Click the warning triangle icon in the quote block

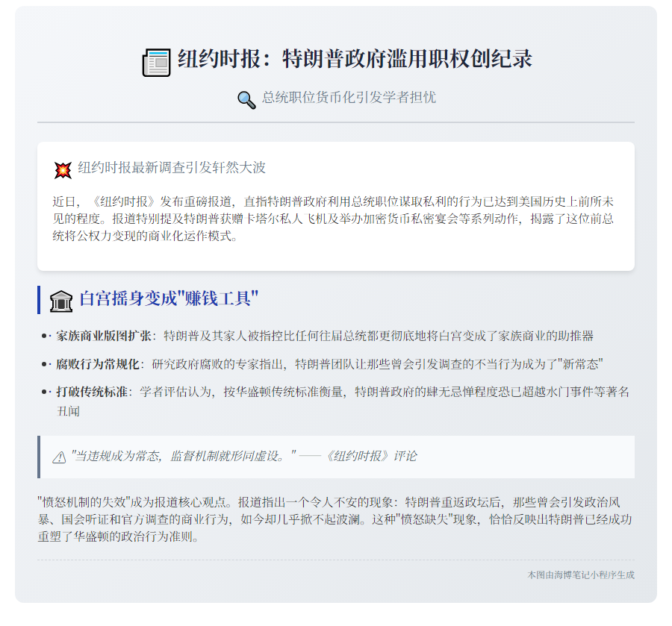[x=59, y=457]
